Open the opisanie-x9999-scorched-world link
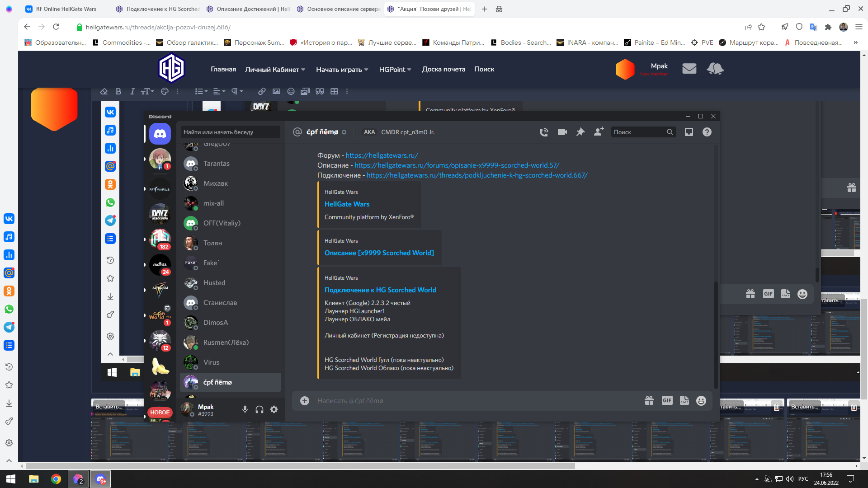 click(457, 165)
